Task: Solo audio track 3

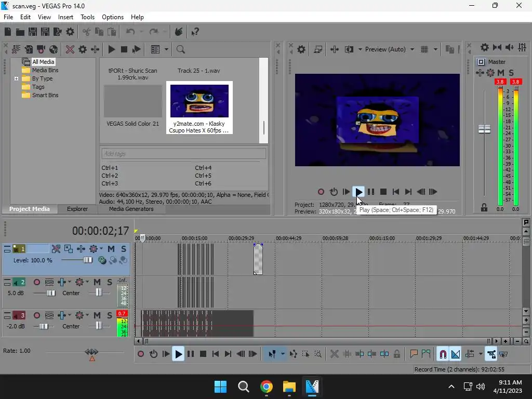Action: click(x=110, y=315)
